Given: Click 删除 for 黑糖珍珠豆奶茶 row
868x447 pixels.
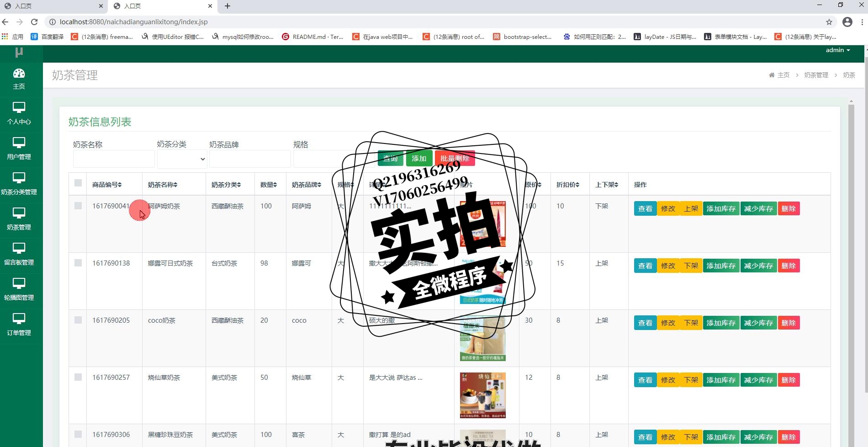Looking at the screenshot, I should (x=789, y=437).
